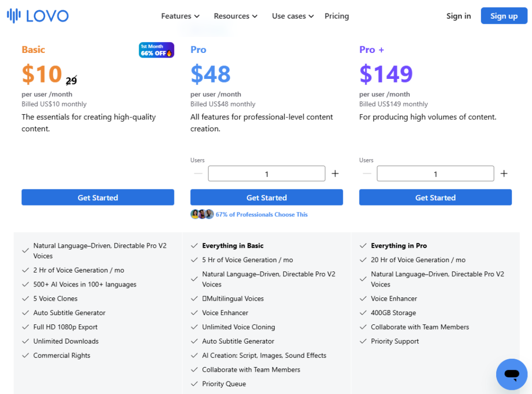Click the Pro + plan users input field
Image resolution: width=532 pixels, height=394 pixels.
point(435,174)
